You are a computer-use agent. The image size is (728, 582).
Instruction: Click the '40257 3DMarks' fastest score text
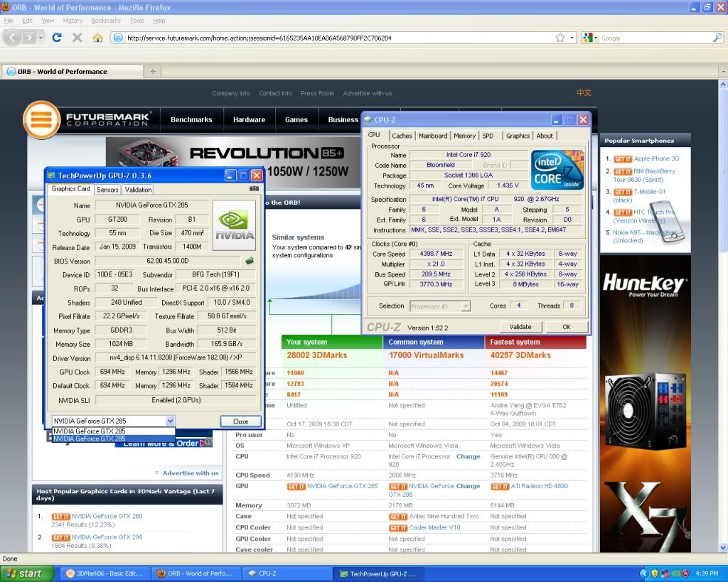tap(520, 355)
